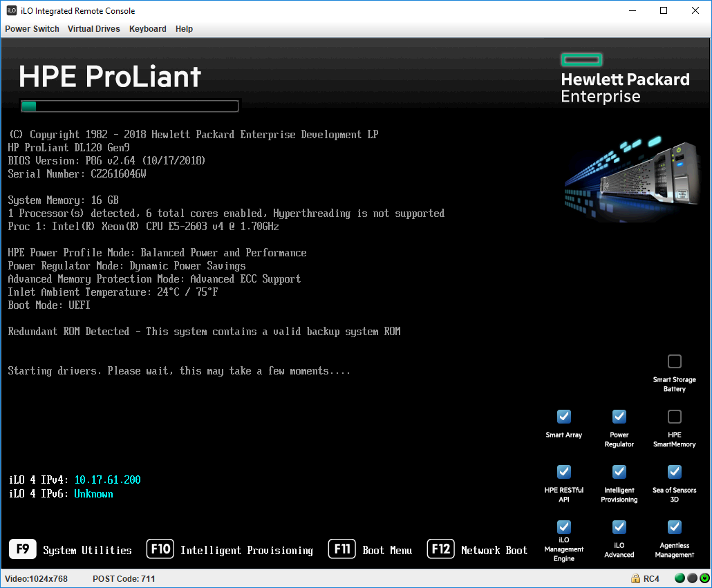Click the 'Serial Number: CZ2616046W' line
Screen dimensions: 712x588
click(x=77, y=173)
